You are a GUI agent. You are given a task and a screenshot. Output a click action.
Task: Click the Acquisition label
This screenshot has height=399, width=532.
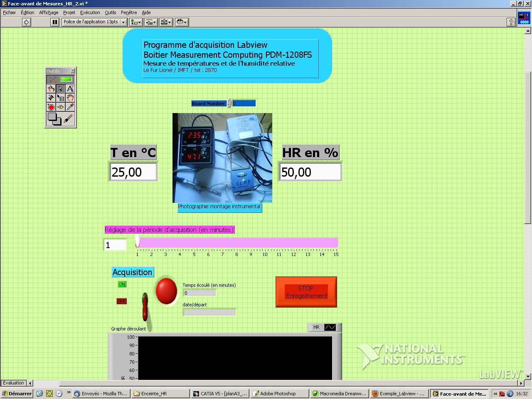[x=133, y=272]
